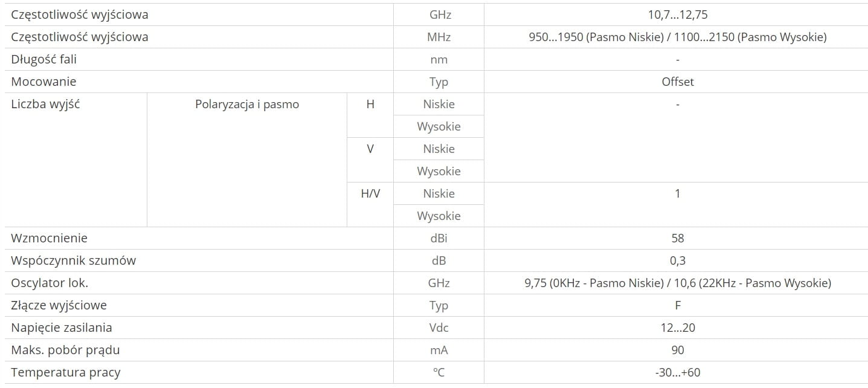Click the H/V polarization cell
The image size is (868, 388).
[x=370, y=193]
